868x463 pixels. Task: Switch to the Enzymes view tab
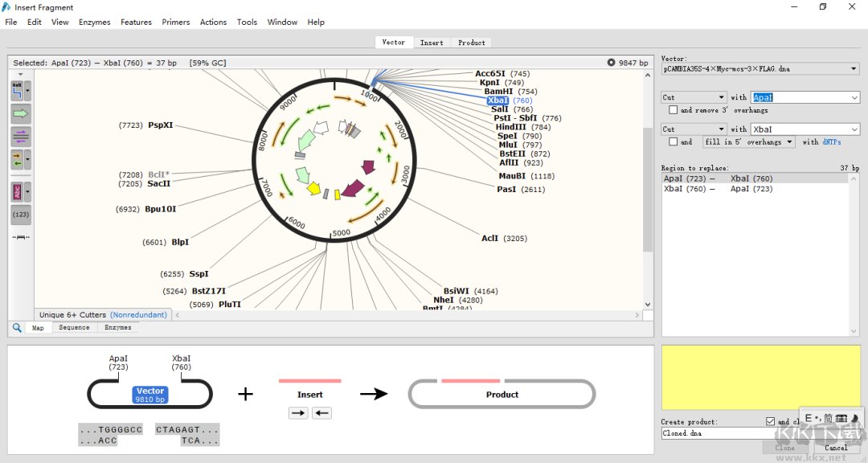[118, 327]
